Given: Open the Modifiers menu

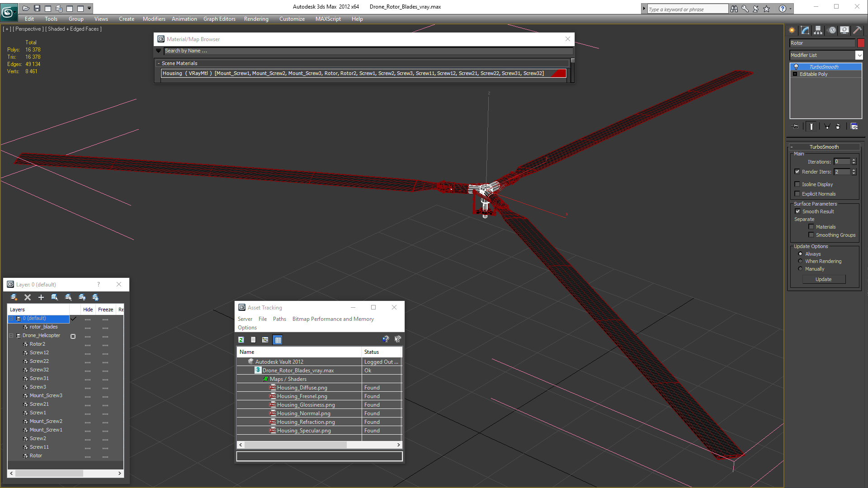Looking at the screenshot, I should pos(154,19).
